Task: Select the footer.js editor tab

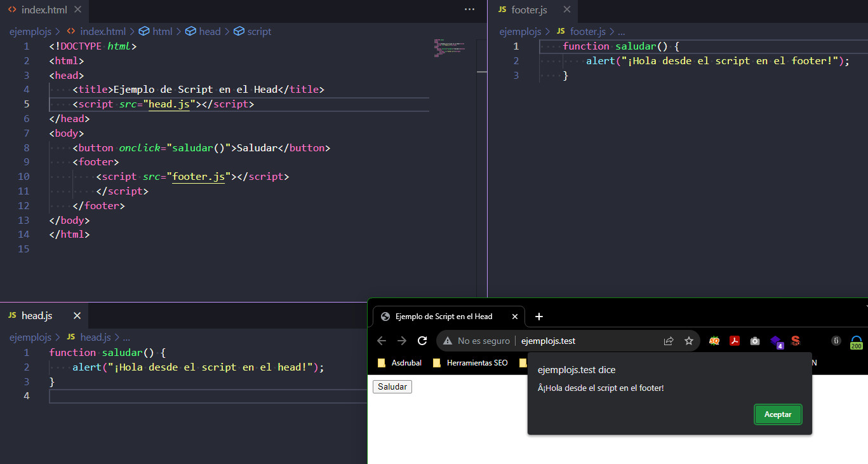Action: click(x=528, y=10)
